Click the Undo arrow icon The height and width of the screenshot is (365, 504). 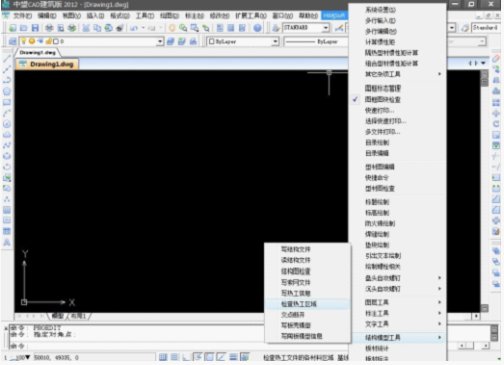point(134,28)
